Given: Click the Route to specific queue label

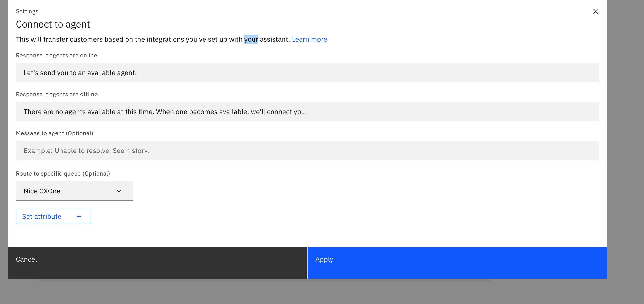Looking at the screenshot, I should coord(63,173).
